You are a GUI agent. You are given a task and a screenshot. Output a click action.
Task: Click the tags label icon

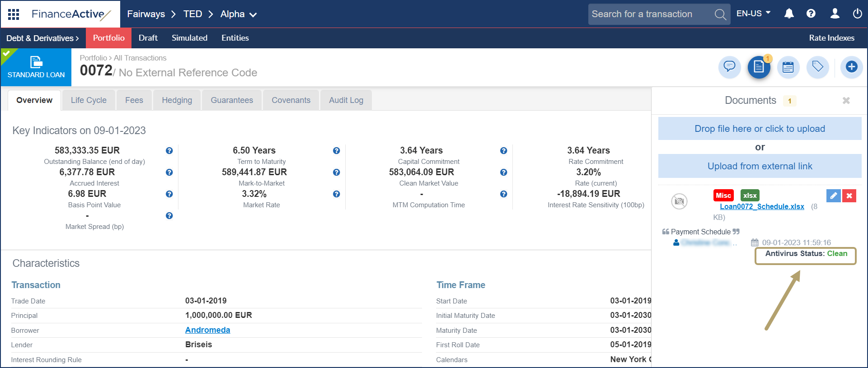817,67
